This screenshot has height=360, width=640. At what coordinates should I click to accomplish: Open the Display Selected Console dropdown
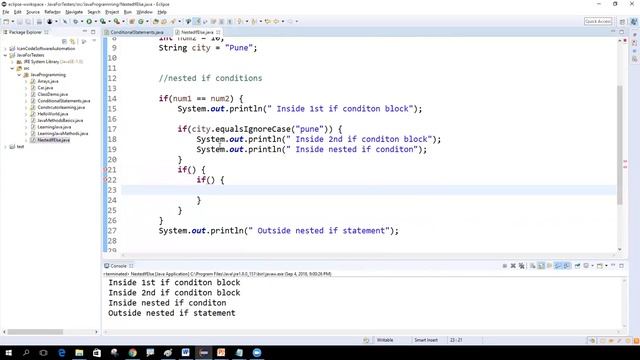593,266
